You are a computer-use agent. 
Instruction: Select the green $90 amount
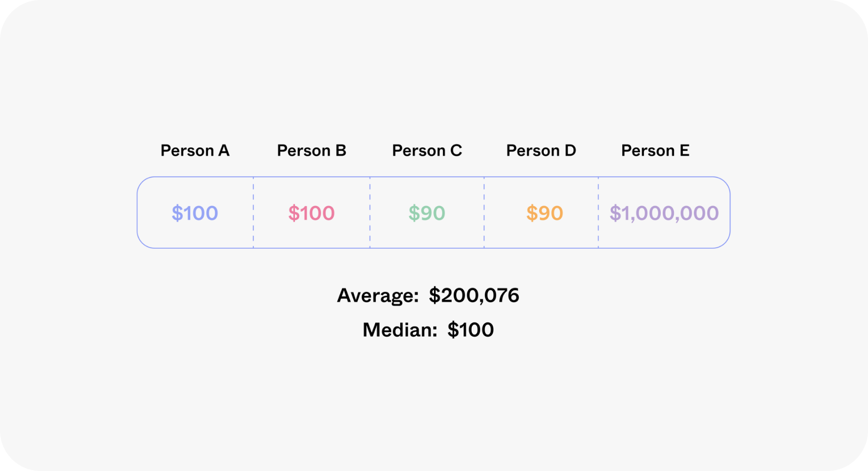(x=427, y=213)
